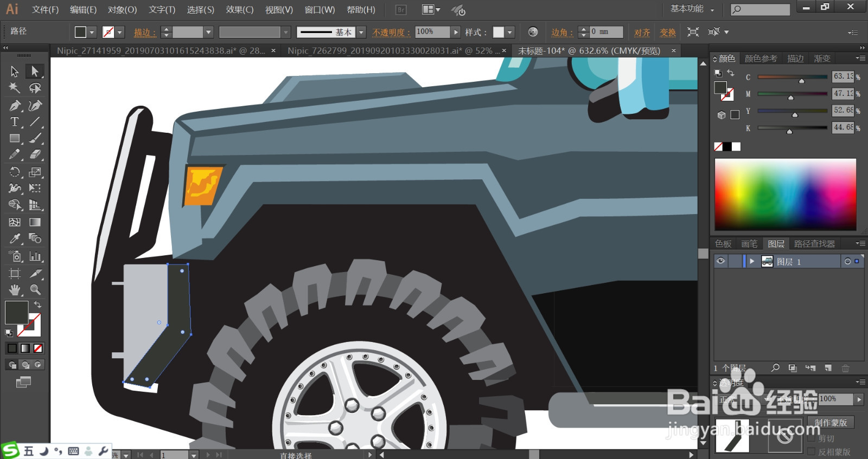868x459 pixels.
Task: Open the fill color dropdown in control bar
Action: (x=92, y=33)
